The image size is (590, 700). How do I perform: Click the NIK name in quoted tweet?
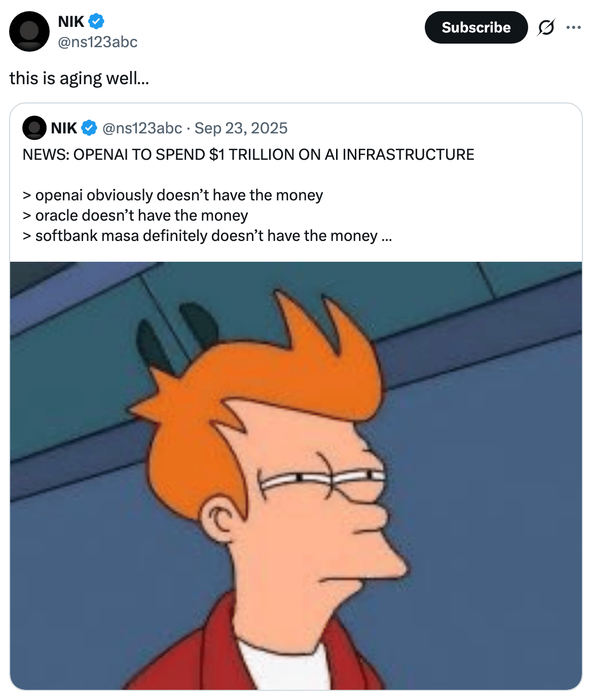(x=64, y=128)
